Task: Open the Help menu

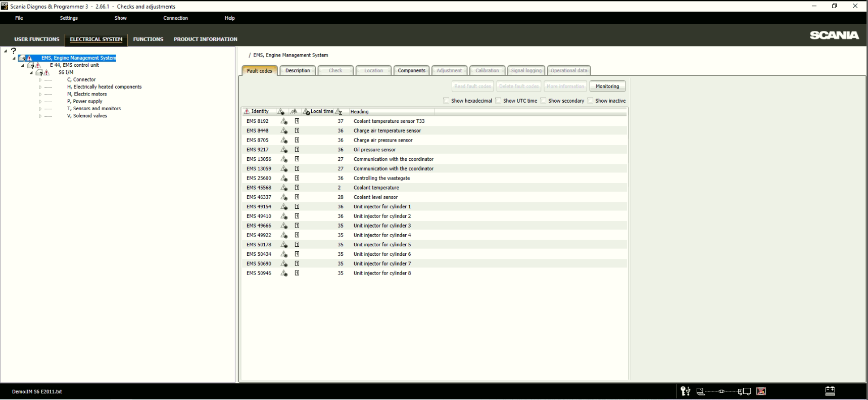Action: (230, 18)
